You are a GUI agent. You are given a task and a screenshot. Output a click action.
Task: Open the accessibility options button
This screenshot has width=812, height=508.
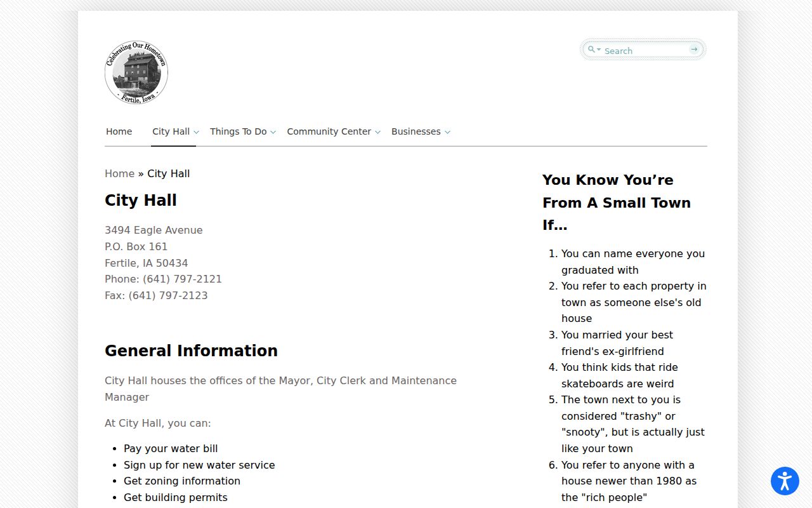[x=785, y=481]
